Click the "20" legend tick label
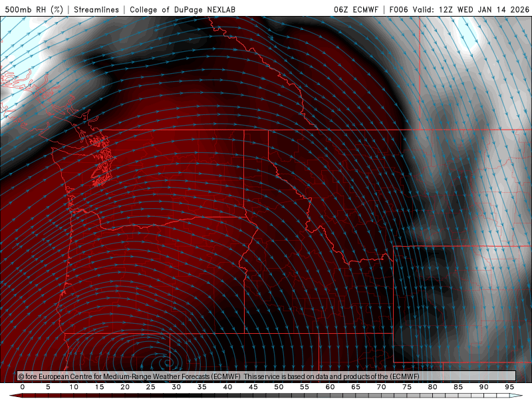The width and height of the screenshot is (532, 399). click(125, 387)
